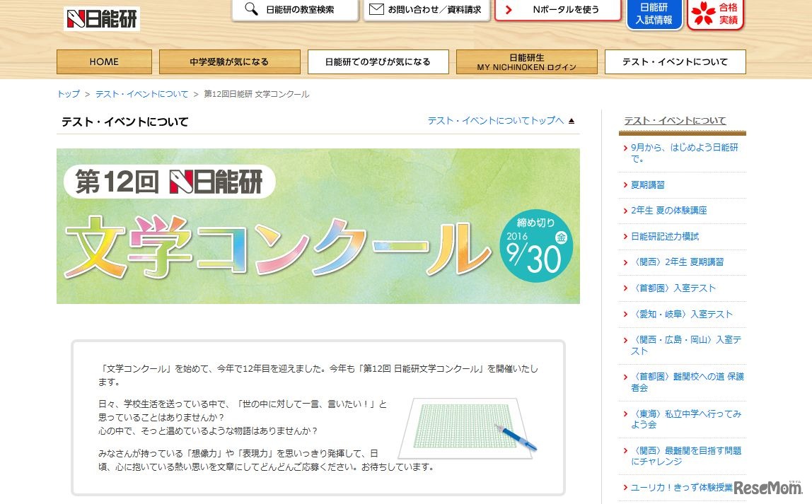
Task: Click the 第12回 日能研 banner title label
Action: tap(169, 182)
